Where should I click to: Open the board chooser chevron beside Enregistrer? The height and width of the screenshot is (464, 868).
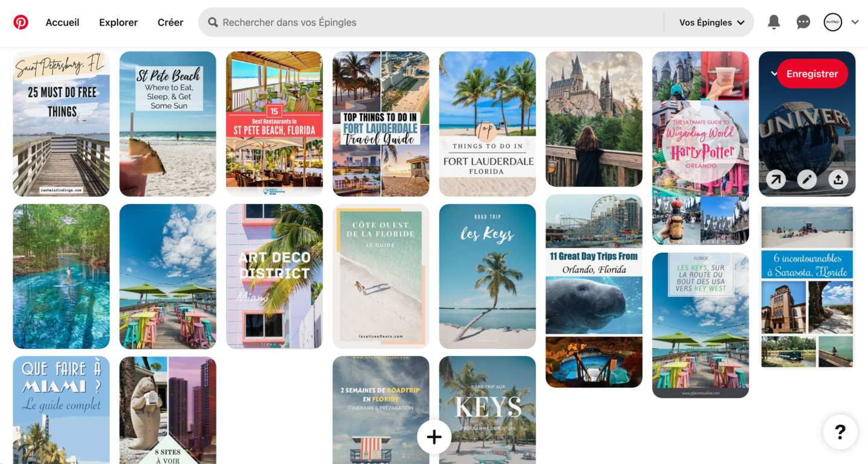[774, 74]
